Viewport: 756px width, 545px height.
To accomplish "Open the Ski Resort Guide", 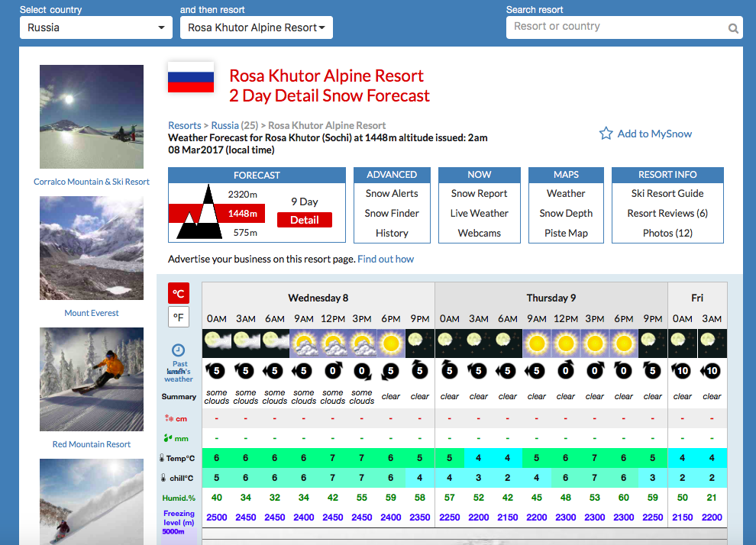I will point(667,193).
